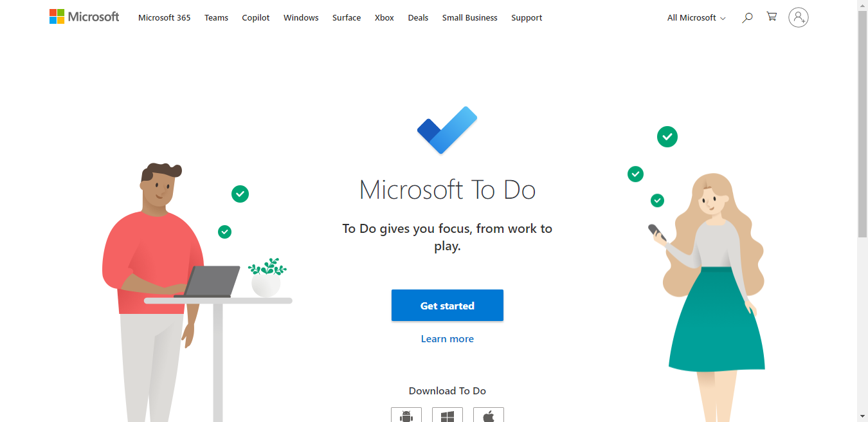Download To Do for Android

(406, 416)
